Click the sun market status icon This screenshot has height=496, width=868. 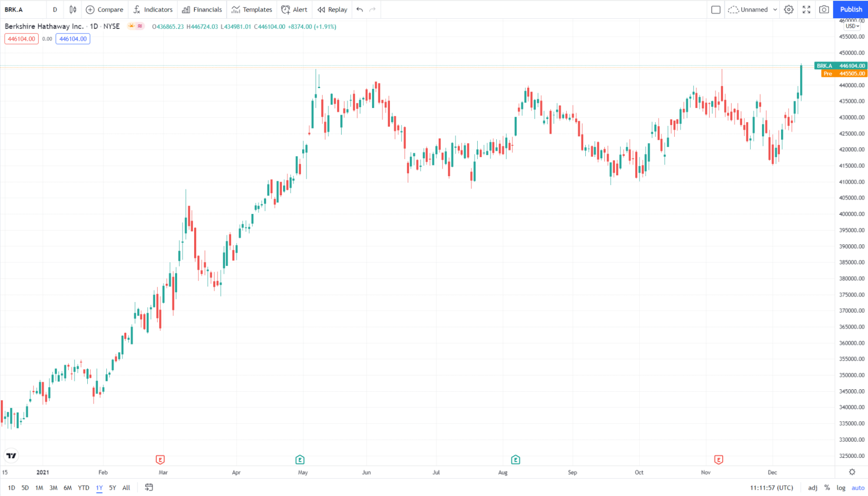tap(131, 26)
